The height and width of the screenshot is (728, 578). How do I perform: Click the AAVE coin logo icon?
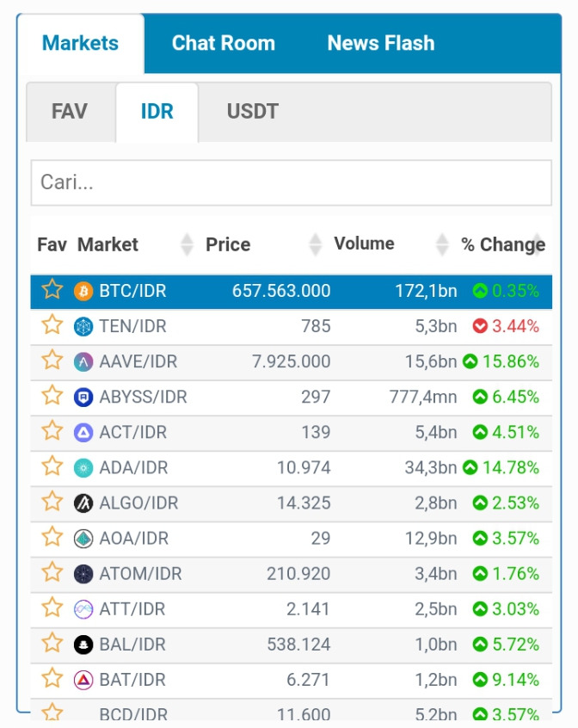[x=83, y=361]
